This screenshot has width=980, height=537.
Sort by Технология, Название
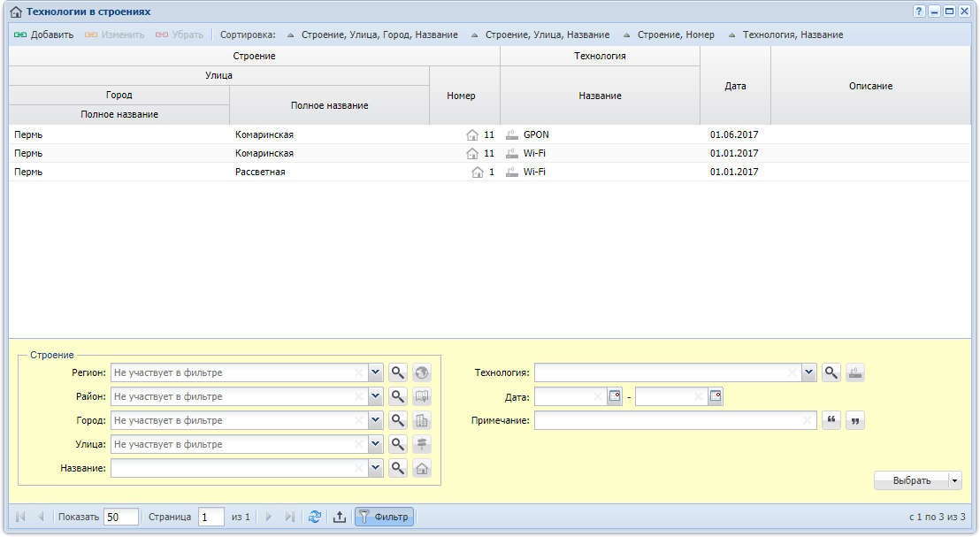point(785,35)
